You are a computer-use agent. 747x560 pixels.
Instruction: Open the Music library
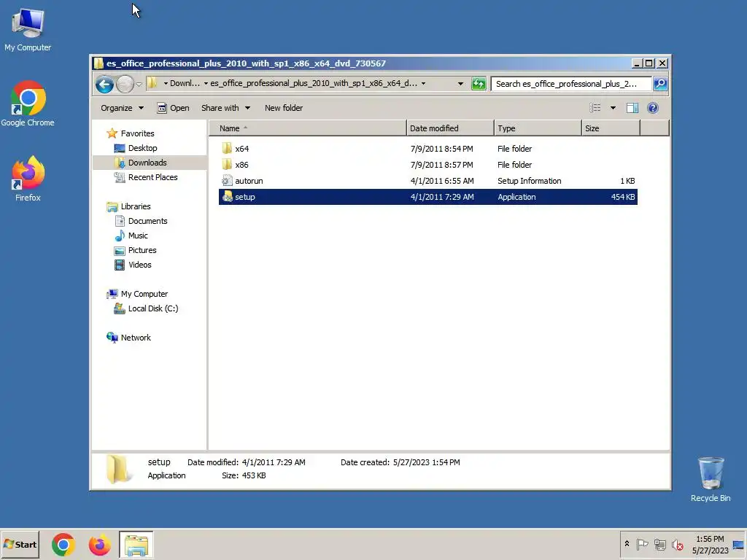pos(138,236)
